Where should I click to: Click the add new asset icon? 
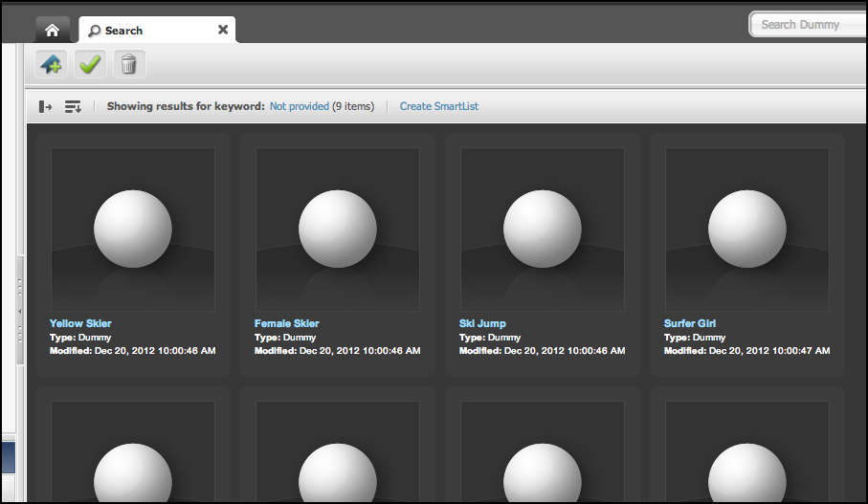coord(52,64)
